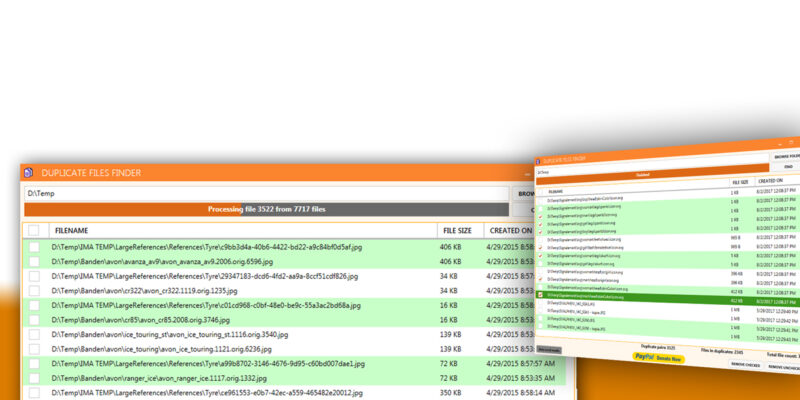Click the PayPal Donate Now button
This screenshot has height=400, width=800.
coord(659,358)
